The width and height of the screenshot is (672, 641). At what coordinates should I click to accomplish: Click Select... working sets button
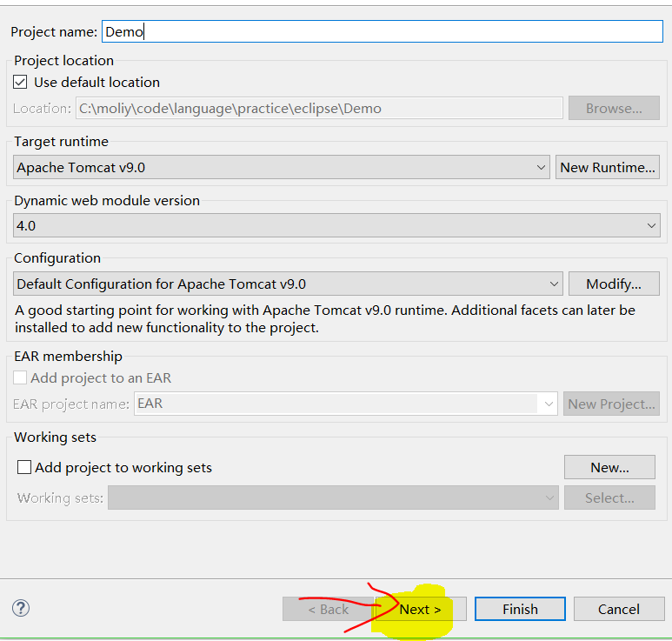click(x=609, y=497)
